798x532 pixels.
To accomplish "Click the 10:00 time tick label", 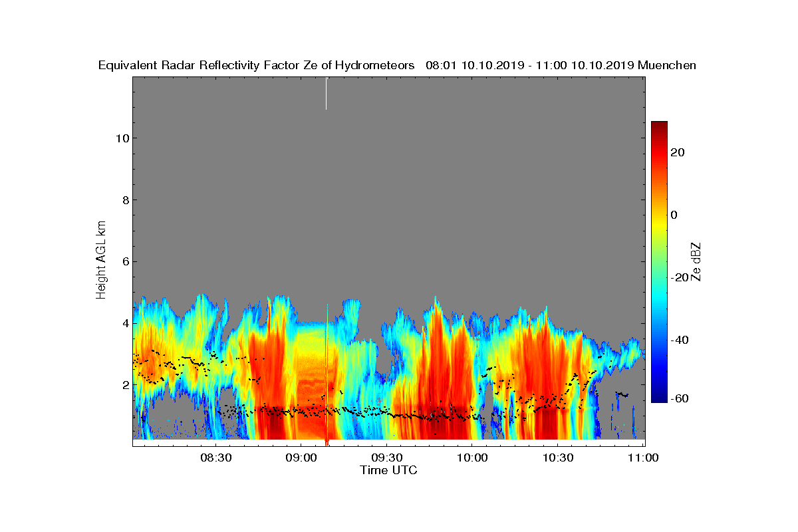I will pos(472,458).
